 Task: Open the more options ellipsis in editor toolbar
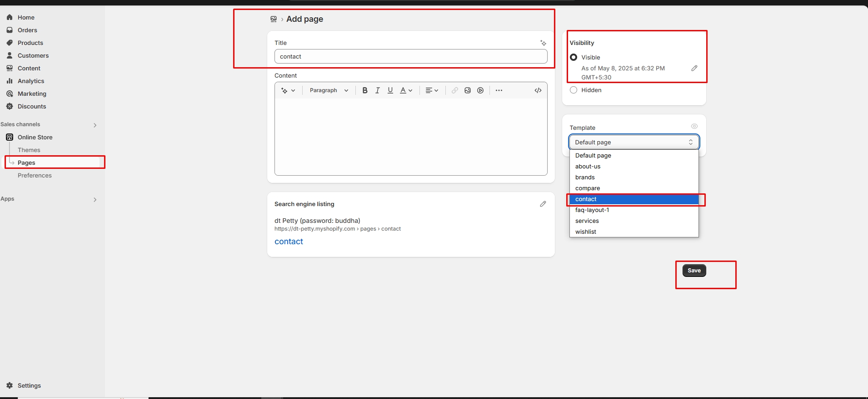click(x=499, y=90)
